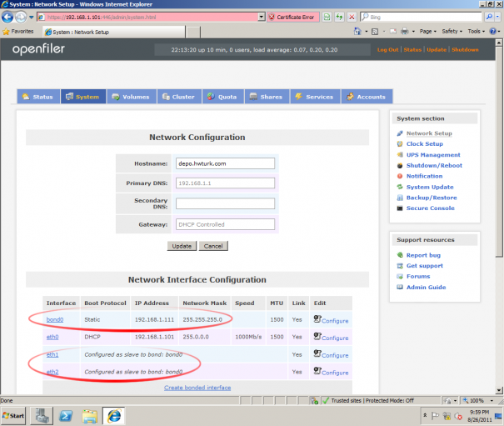Open the Shutdown/Reboot link

(434, 165)
